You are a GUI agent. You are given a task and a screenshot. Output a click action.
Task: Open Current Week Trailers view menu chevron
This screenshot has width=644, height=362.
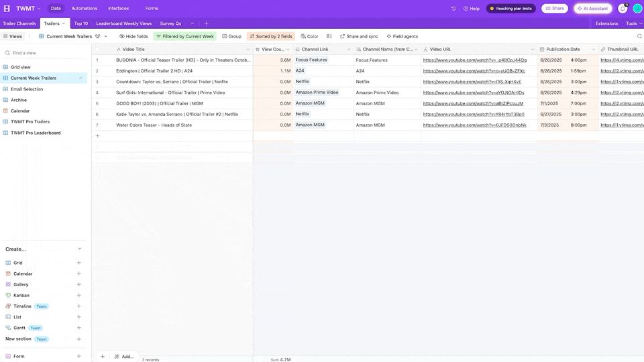tap(105, 36)
